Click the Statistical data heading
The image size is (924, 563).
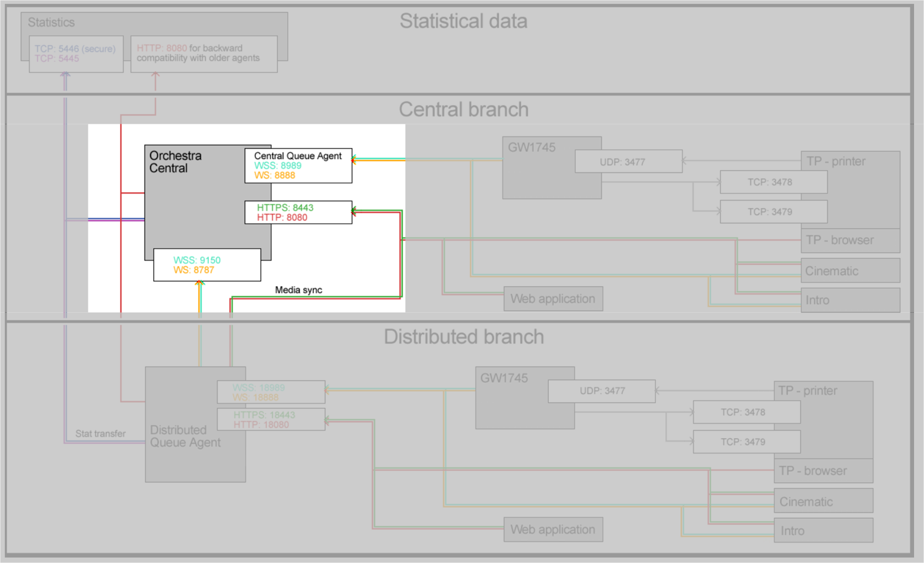[x=463, y=22]
